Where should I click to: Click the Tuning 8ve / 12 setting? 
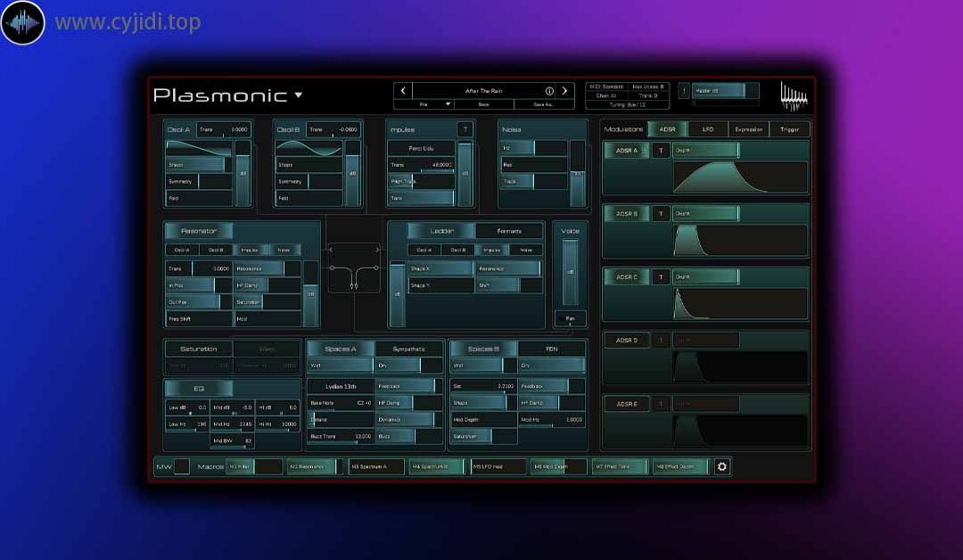628,104
